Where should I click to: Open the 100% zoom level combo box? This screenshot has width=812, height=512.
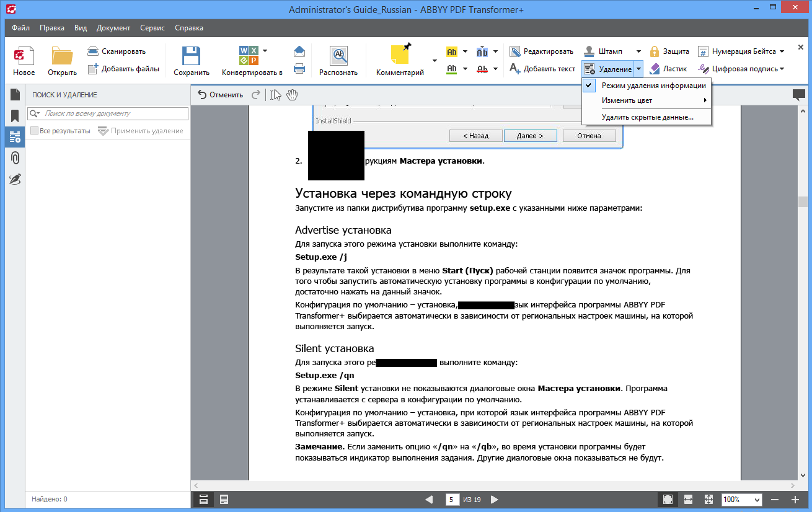tap(742, 499)
